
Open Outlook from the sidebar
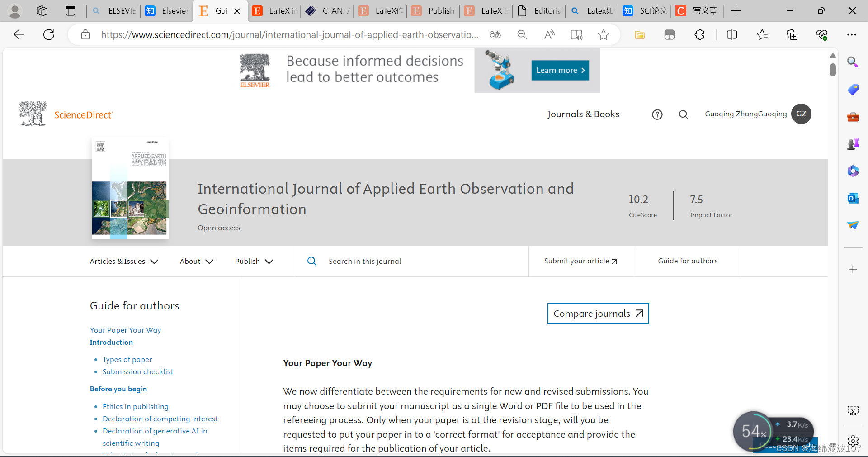coord(853,198)
